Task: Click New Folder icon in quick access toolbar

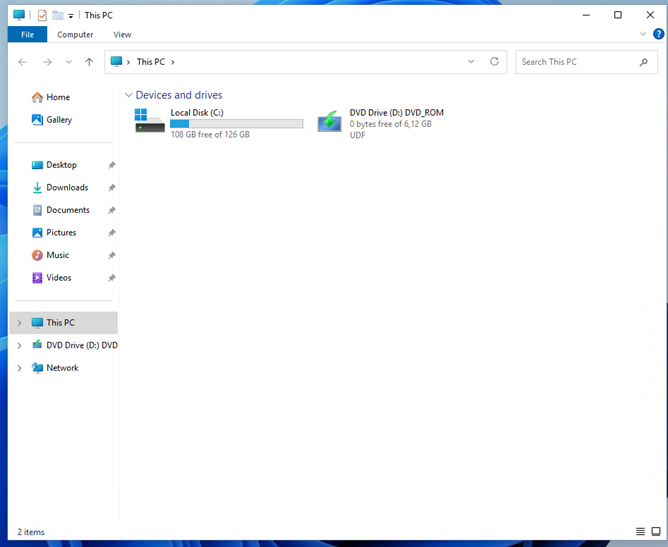Action: (x=58, y=15)
